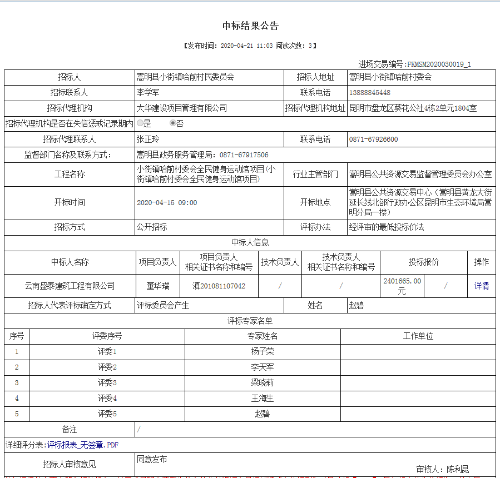Click the 评委1 row cell
The width and height of the screenshot is (500, 478).
[107, 351]
